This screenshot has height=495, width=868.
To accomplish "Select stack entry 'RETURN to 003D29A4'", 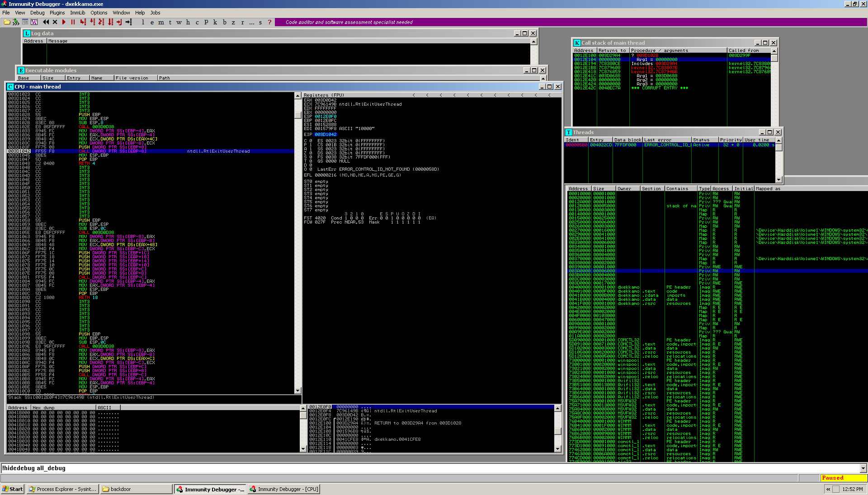I will coord(418,423).
